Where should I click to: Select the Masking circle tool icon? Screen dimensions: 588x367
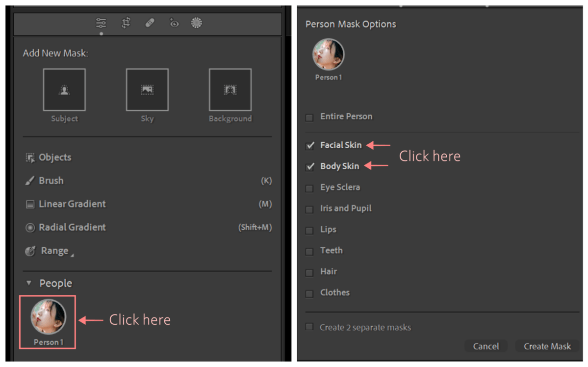(197, 23)
